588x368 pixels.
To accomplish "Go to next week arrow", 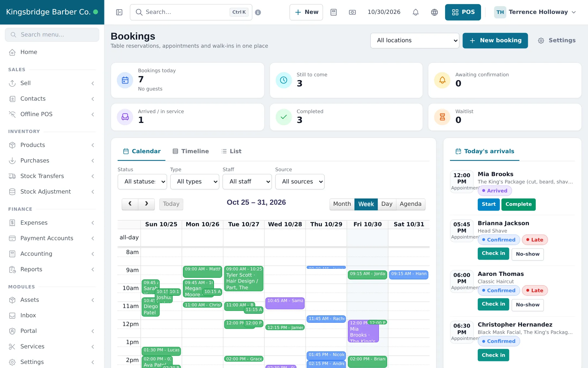I will 146,204.
